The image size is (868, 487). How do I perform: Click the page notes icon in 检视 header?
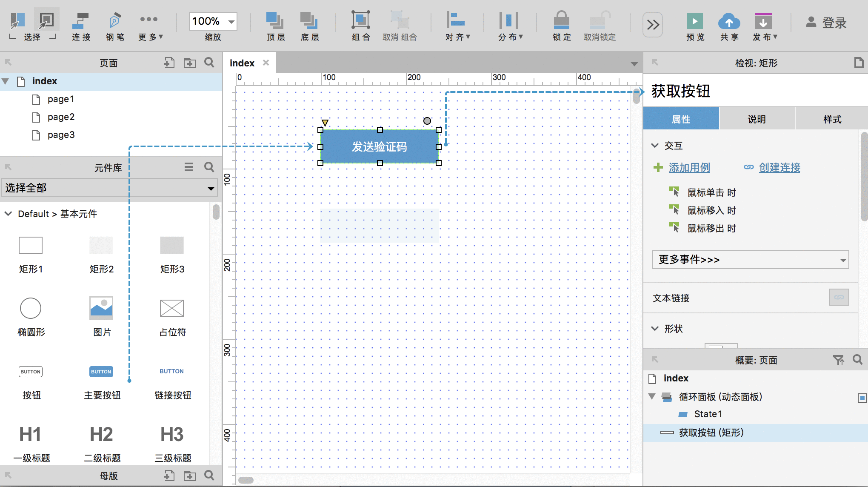coord(859,63)
